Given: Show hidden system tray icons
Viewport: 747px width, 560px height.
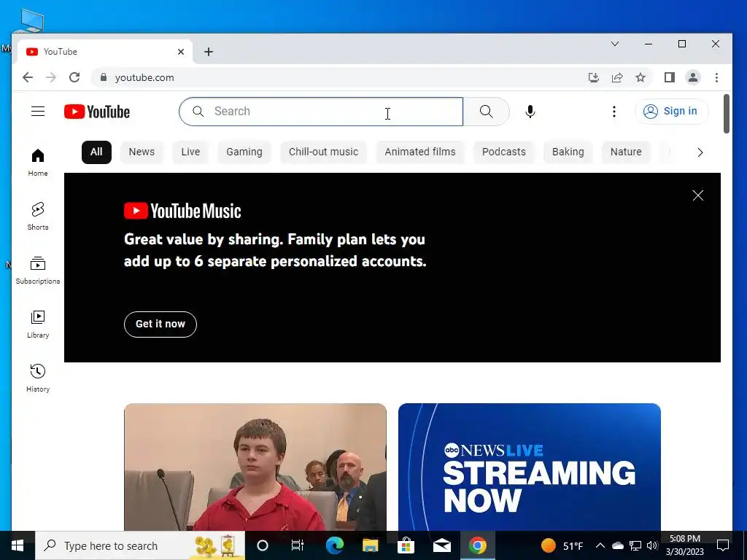Looking at the screenshot, I should click(600, 545).
